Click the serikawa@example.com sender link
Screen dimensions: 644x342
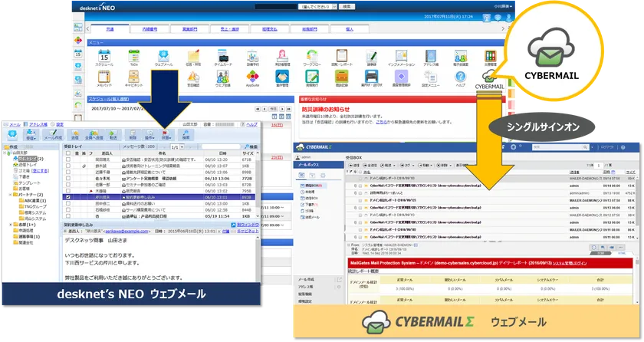tap(126, 231)
